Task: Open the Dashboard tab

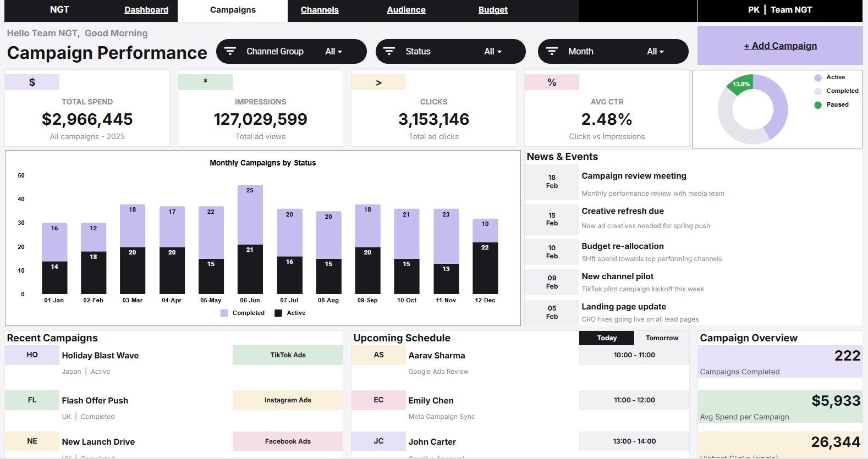Action: (x=146, y=10)
